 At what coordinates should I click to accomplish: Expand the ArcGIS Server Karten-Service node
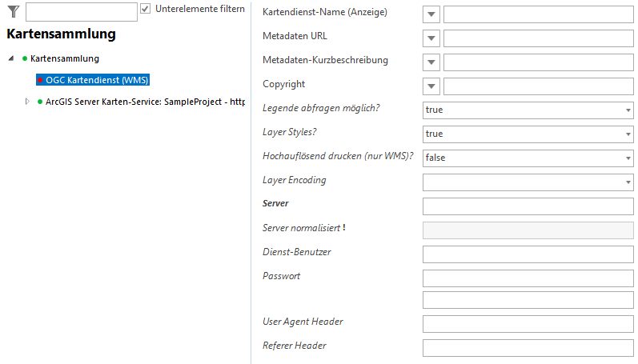(x=27, y=102)
